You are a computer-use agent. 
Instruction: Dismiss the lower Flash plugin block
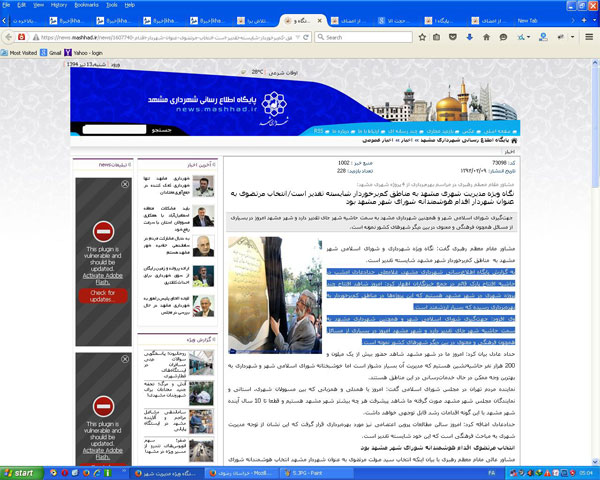tap(125, 359)
